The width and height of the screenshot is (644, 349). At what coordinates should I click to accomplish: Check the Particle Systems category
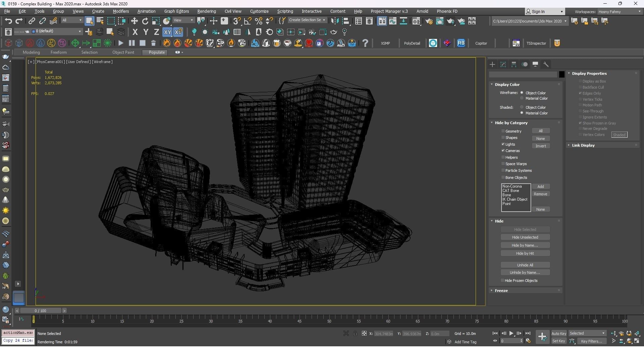tap(503, 170)
